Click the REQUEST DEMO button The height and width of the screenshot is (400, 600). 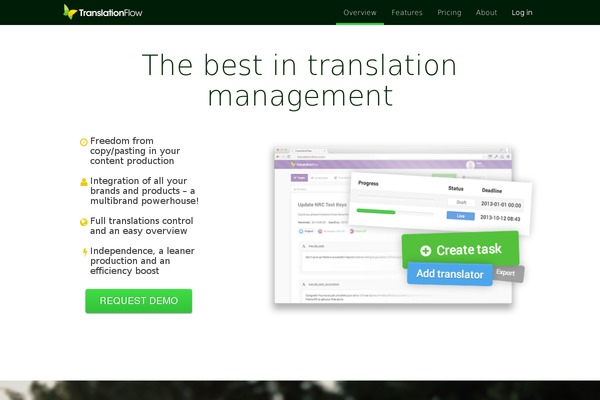pyautogui.click(x=139, y=301)
